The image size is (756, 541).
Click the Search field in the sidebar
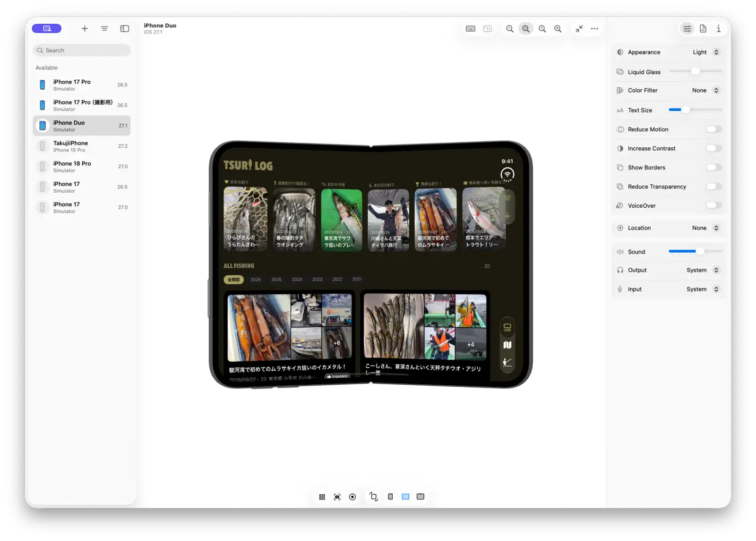click(82, 51)
